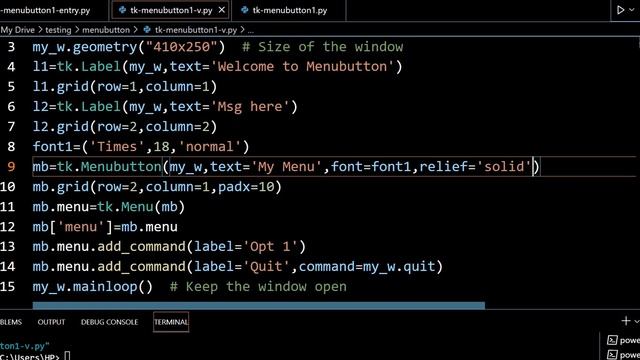The width and height of the screenshot is (640, 360).
Task: Click line number 15 in the gutter
Action: 8,287
